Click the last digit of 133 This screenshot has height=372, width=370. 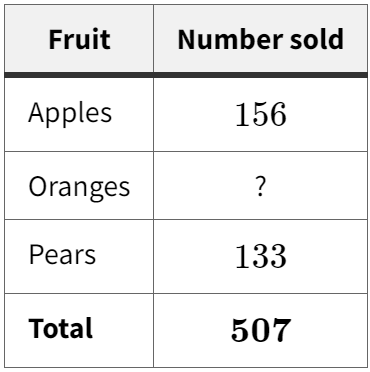[278, 256]
